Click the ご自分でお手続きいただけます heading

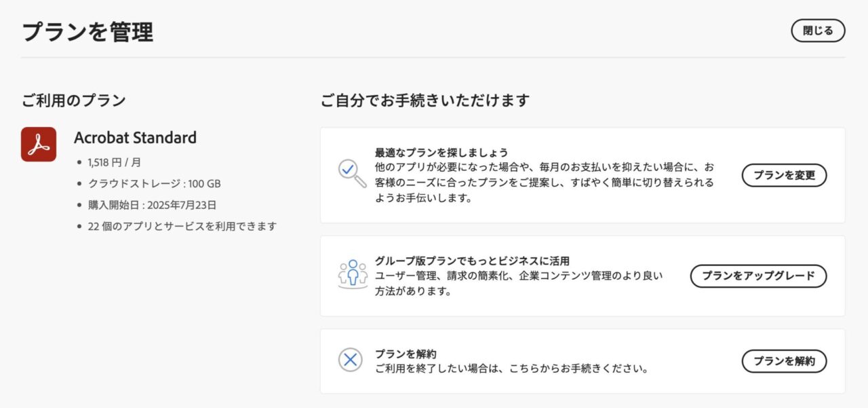(425, 100)
